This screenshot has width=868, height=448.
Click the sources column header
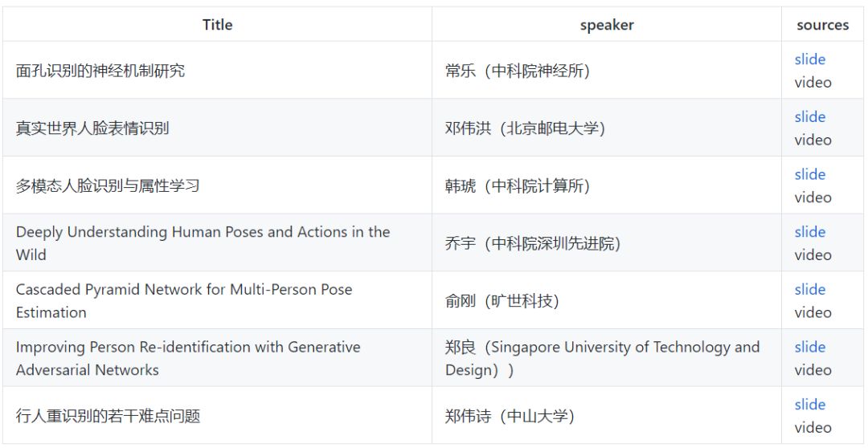823,25
